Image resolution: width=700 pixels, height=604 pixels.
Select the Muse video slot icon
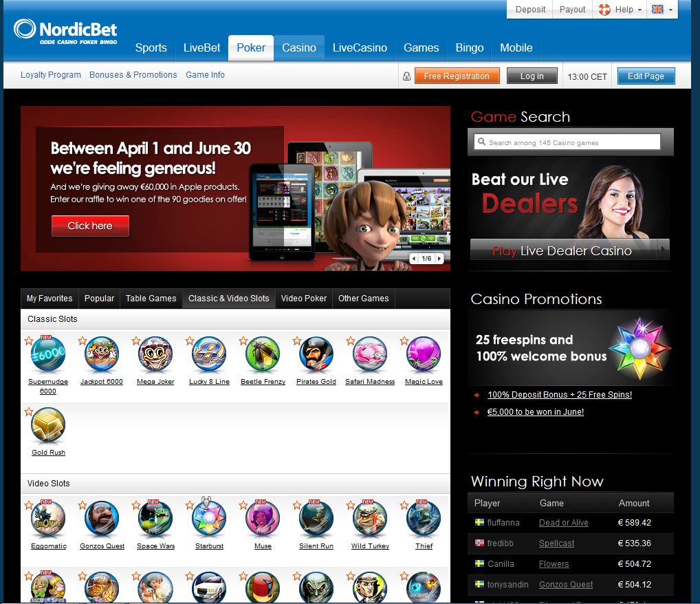263,519
